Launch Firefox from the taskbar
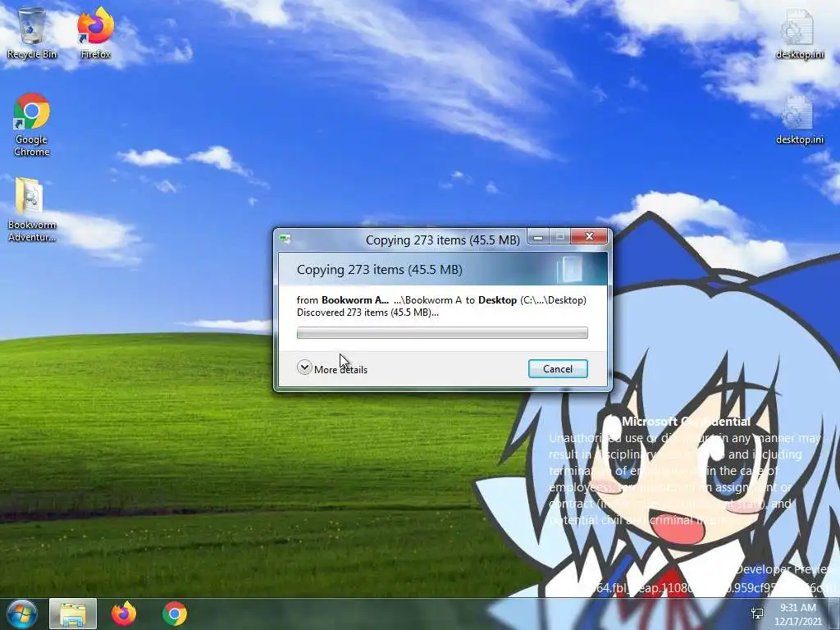 tap(124, 614)
